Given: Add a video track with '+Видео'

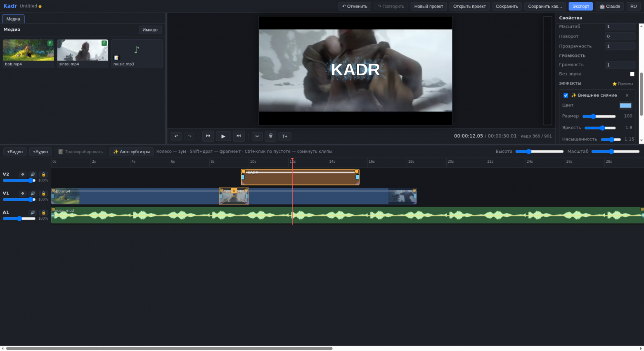Looking at the screenshot, I should pyautogui.click(x=15, y=152).
